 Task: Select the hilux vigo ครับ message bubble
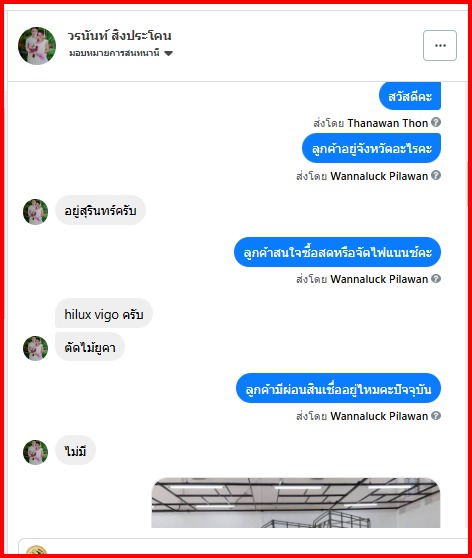pos(104,314)
